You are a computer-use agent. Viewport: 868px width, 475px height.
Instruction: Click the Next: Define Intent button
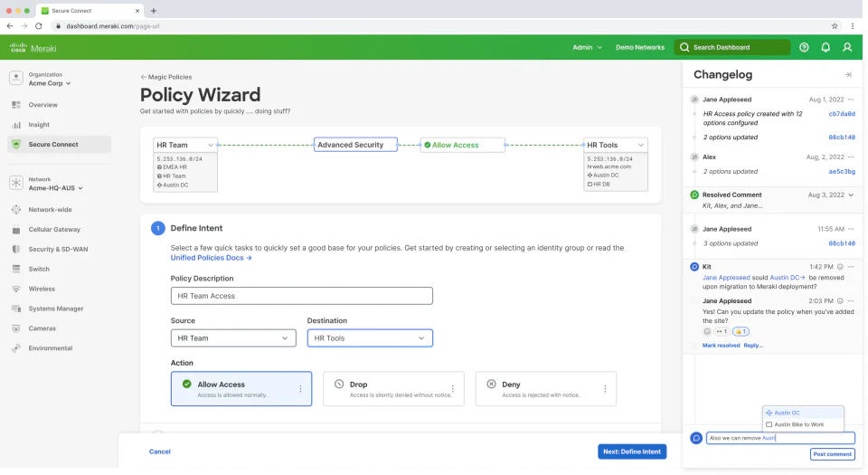tap(632, 451)
